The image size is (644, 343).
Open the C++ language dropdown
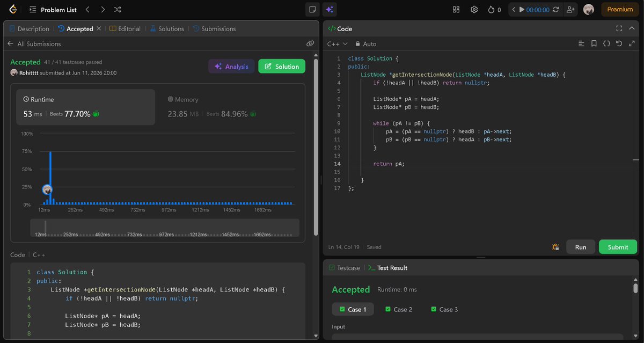(x=338, y=44)
